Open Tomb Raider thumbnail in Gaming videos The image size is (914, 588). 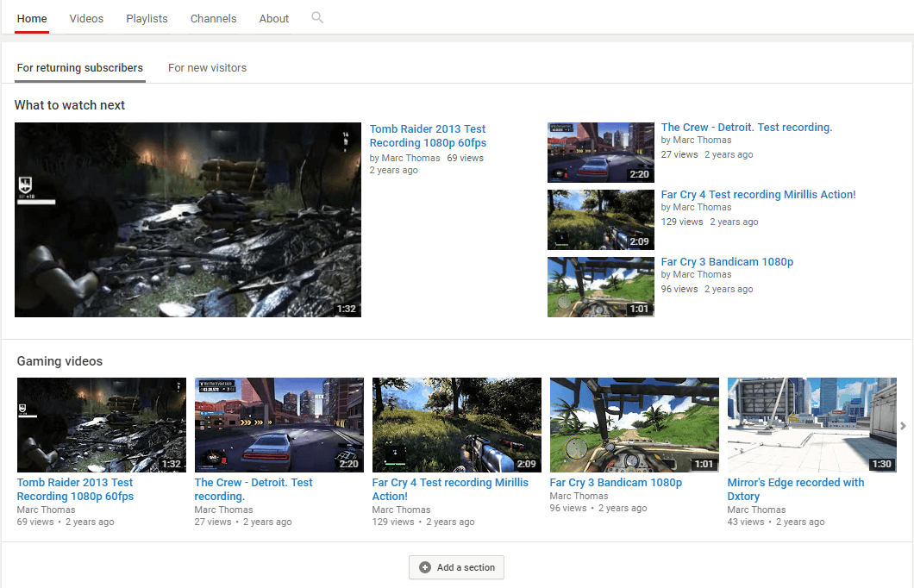click(x=102, y=425)
